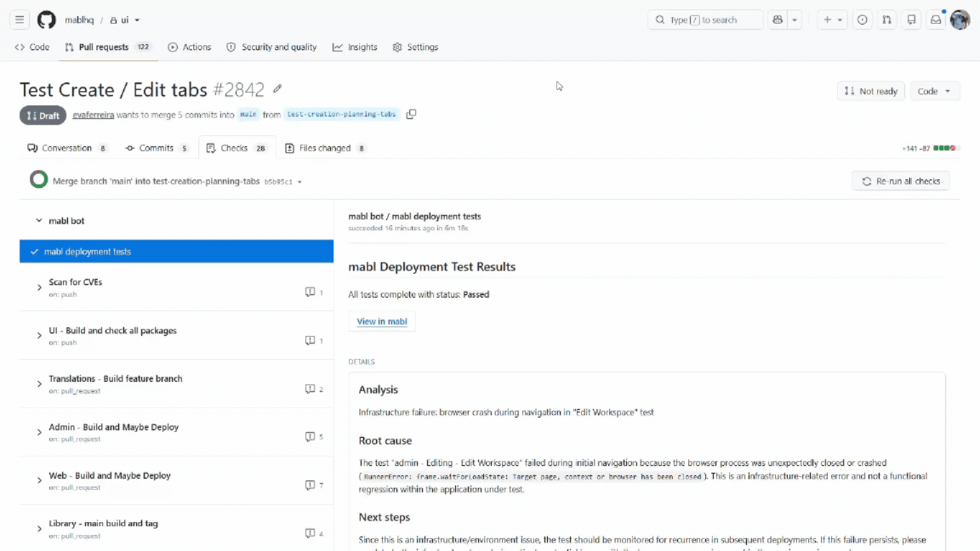Select the mabl deployment tests check
This screenshot has width=980, height=551.
coord(176,251)
